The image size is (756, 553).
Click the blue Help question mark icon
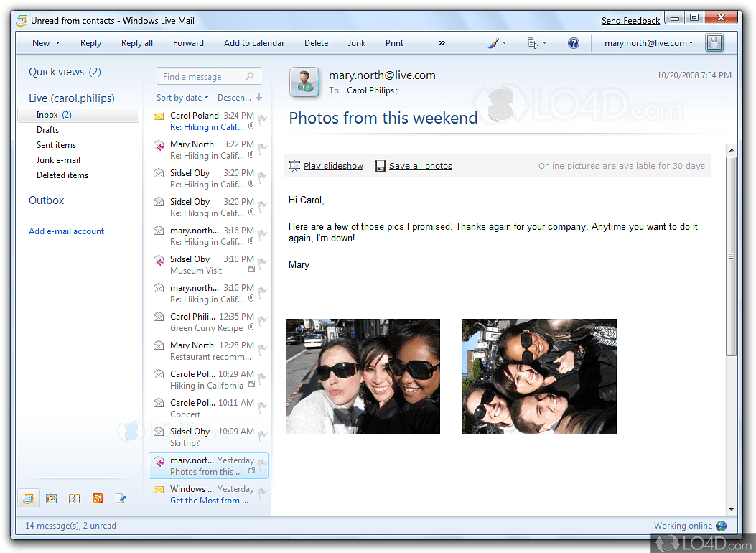573,43
